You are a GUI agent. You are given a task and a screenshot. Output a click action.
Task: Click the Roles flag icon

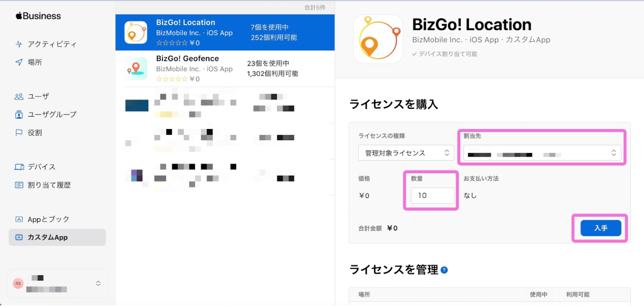pyautogui.click(x=19, y=133)
